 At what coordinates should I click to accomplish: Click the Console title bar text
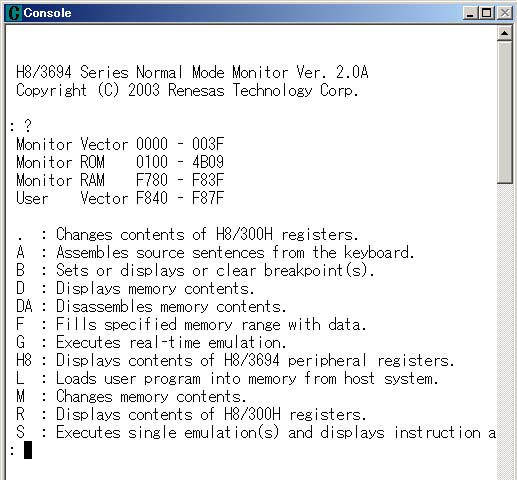pos(47,13)
